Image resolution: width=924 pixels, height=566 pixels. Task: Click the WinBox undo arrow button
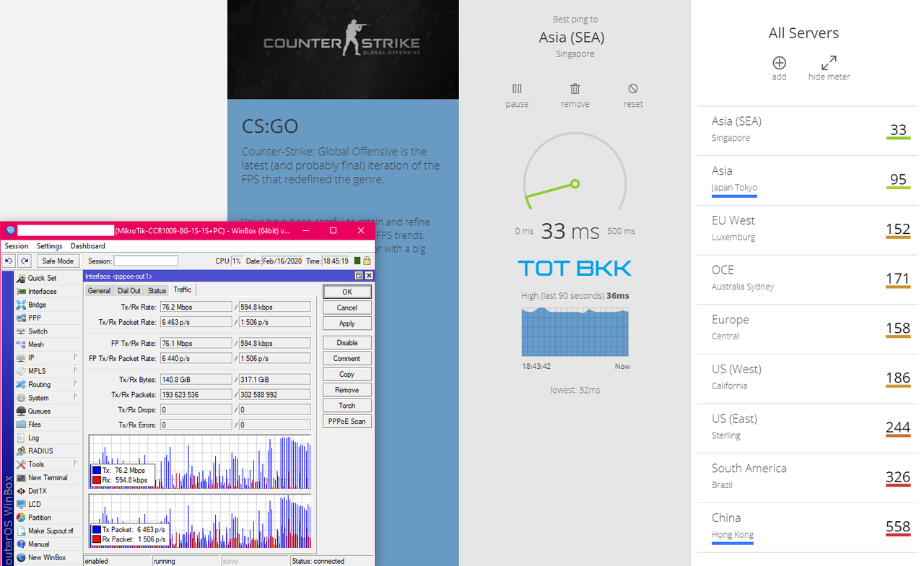[9, 261]
